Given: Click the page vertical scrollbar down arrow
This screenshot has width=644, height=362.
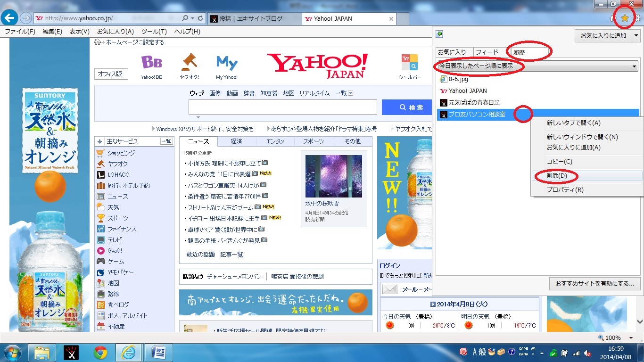Looking at the screenshot, I should [640, 321].
